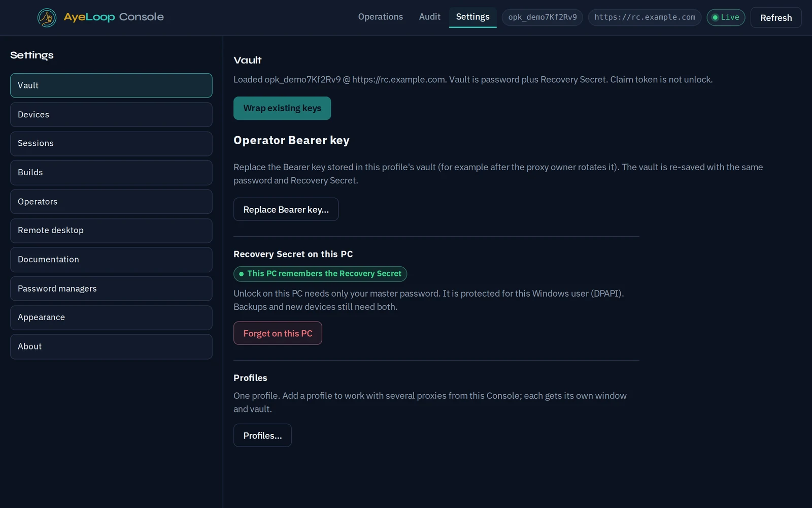Switch to the Audit tab
812x508 pixels.
click(429, 17)
